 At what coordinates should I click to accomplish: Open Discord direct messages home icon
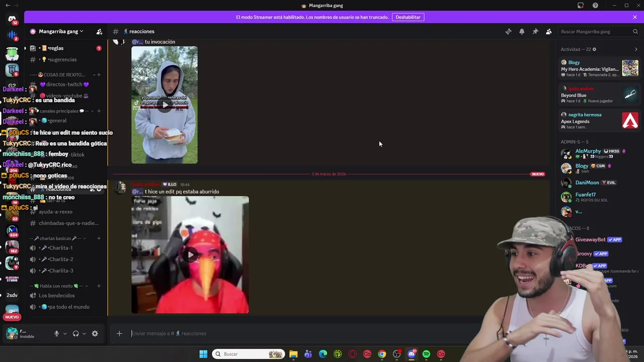pyautogui.click(x=12, y=20)
